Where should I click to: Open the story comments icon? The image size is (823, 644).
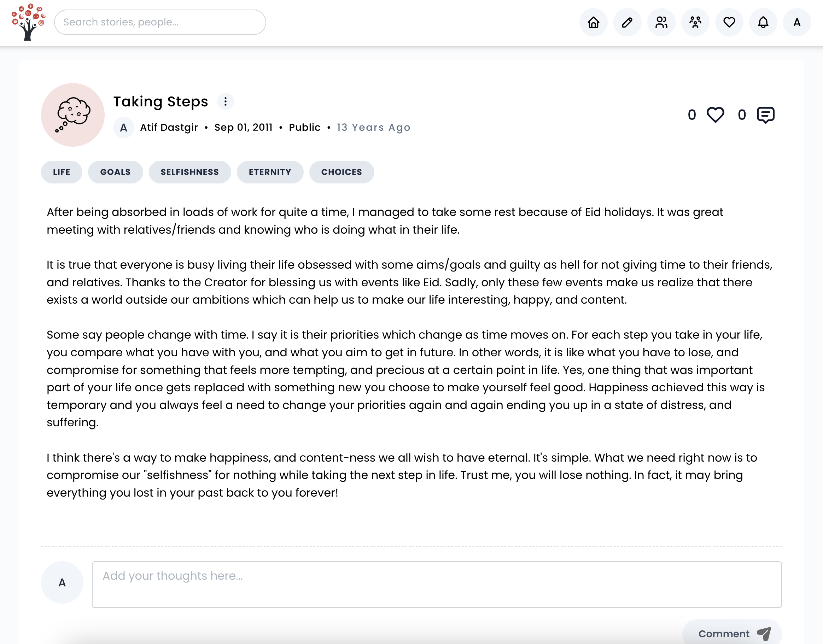(x=765, y=115)
